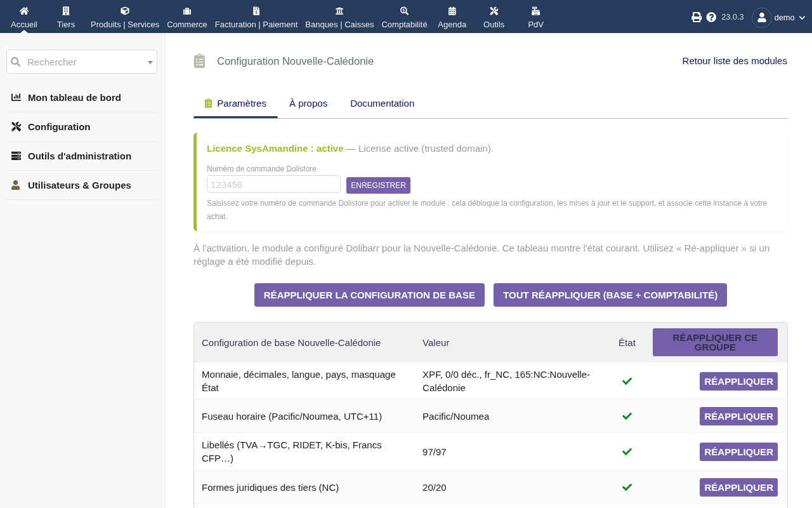Switch to the À propos tab

coord(308,103)
